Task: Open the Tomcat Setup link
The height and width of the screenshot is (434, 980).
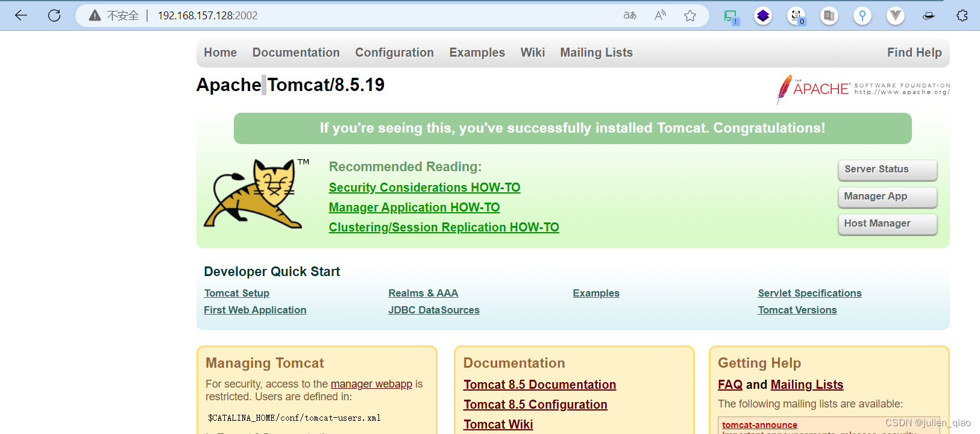Action: click(x=236, y=293)
